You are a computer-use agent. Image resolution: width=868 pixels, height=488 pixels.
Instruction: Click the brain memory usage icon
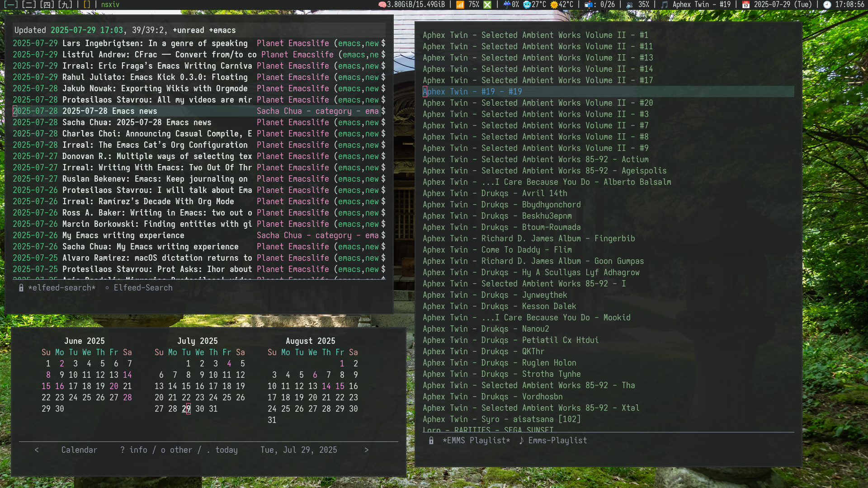382,5
